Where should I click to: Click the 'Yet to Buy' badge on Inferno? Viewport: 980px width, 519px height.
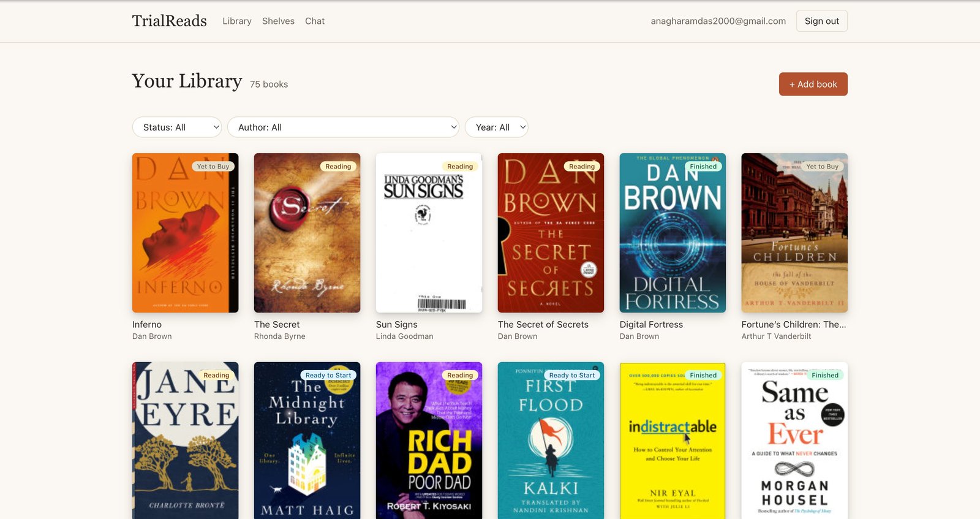(213, 166)
